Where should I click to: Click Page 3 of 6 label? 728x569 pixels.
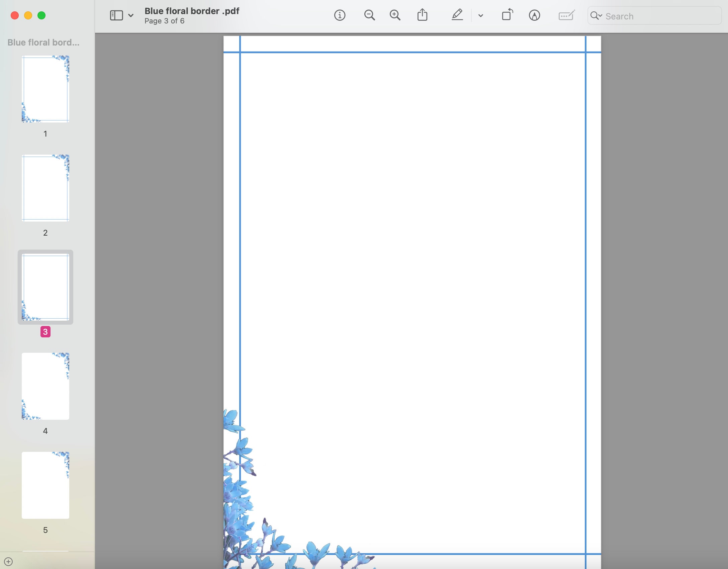[164, 21]
